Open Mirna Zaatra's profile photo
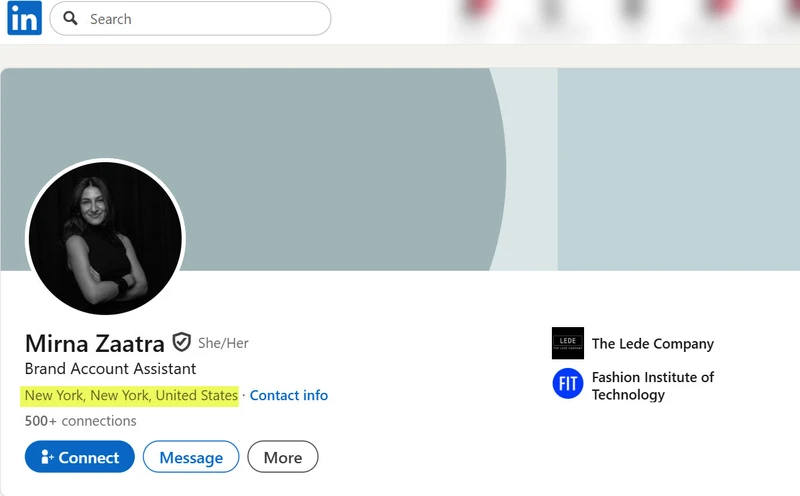Image resolution: width=800 pixels, height=496 pixels. click(x=105, y=238)
